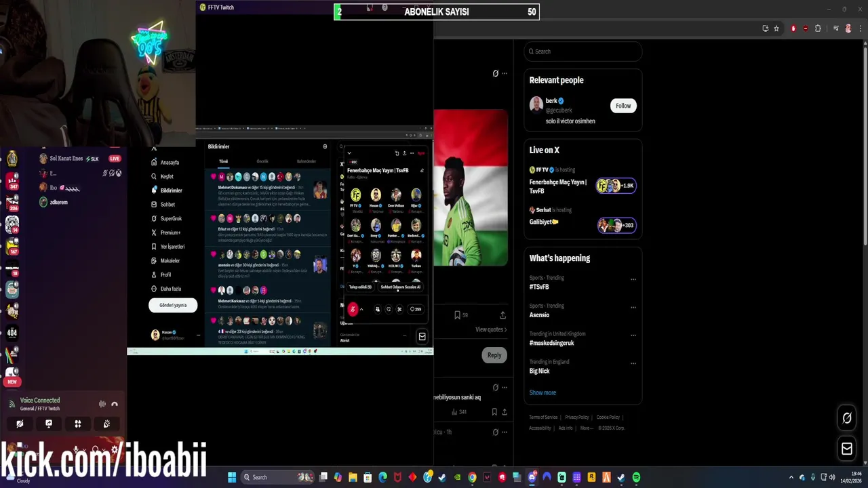Image resolution: width=868 pixels, height=488 pixels.
Task: Click the X Search field
Action: coord(583,52)
